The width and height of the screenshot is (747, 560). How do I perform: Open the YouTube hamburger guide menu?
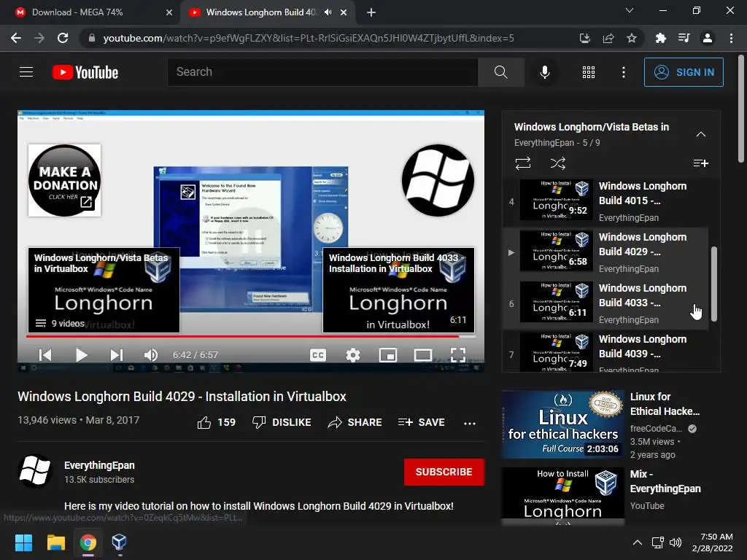click(26, 72)
